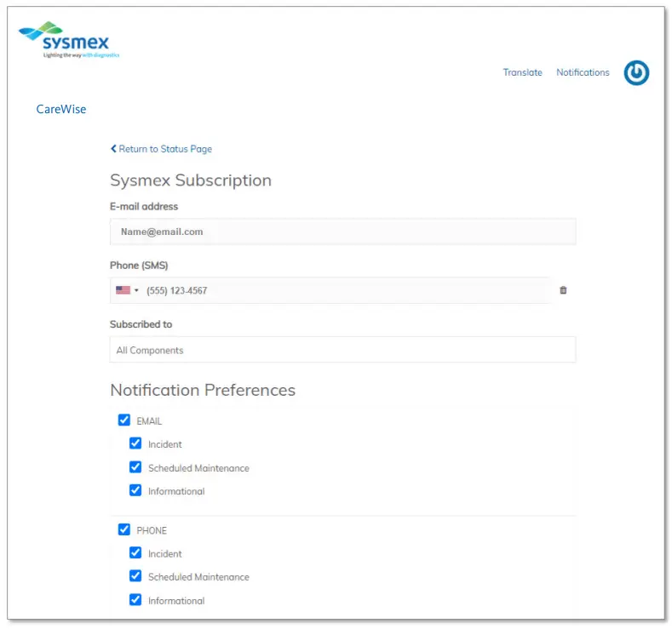672x629 pixels.
Task: Click the Sysmex Subscription heading
Action: 191,180
